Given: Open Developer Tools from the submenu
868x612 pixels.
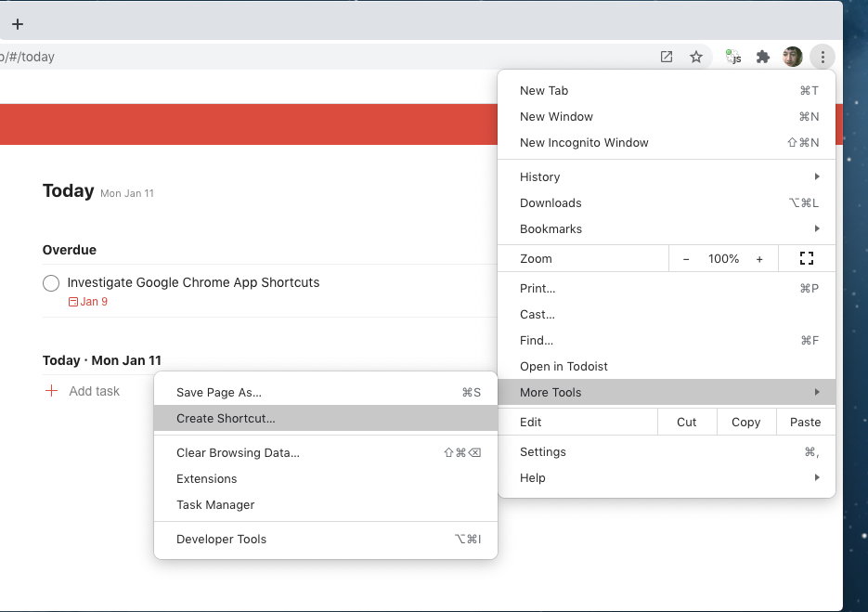Looking at the screenshot, I should pyautogui.click(x=326, y=539).
